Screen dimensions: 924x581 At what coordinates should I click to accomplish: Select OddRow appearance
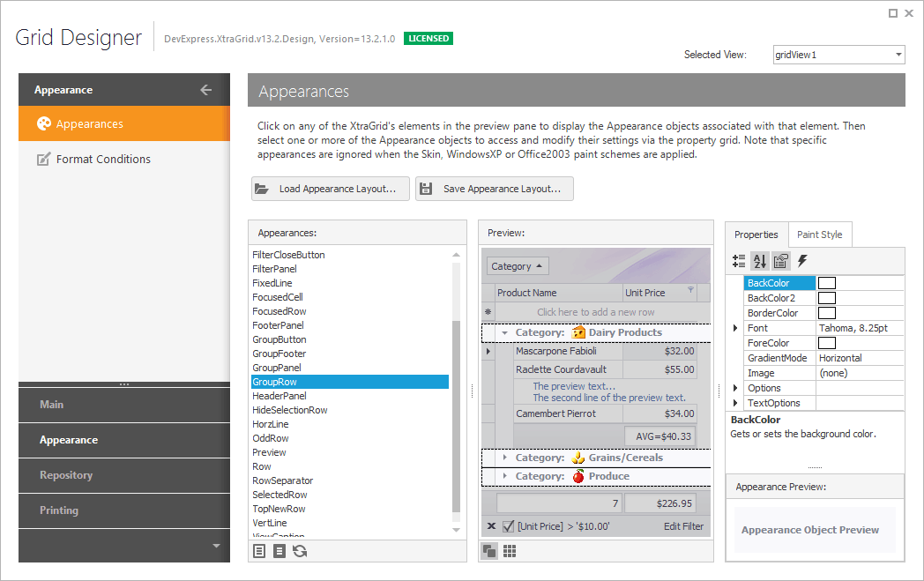pyautogui.click(x=271, y=438)
